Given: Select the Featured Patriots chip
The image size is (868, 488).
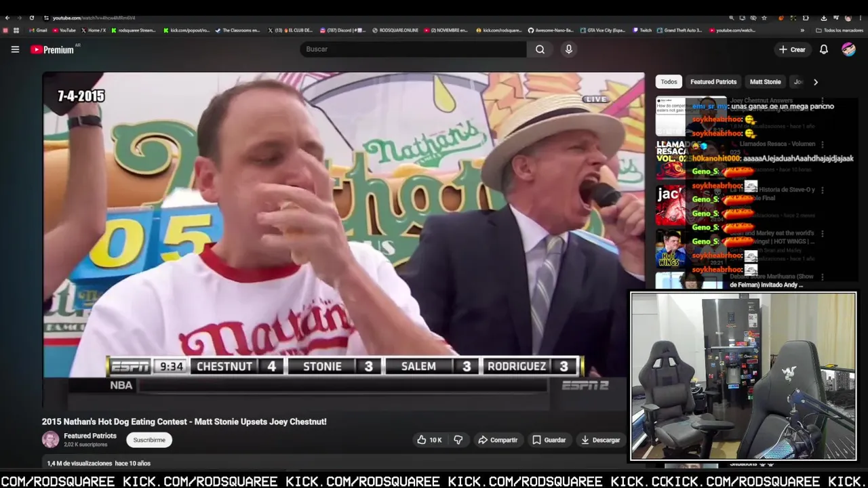Looking at the screenshot, I should pyautogui.click(x=713, y=82).
